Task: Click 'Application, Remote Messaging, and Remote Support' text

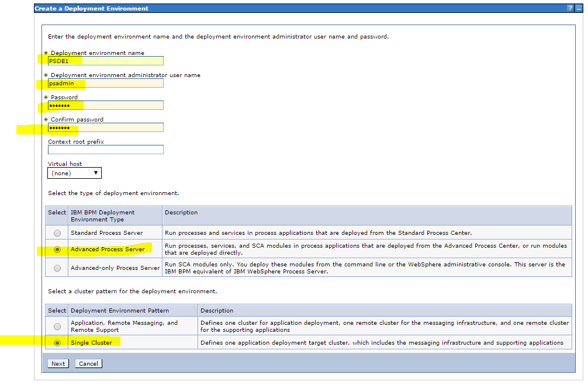Action: [x=124, y=326]
